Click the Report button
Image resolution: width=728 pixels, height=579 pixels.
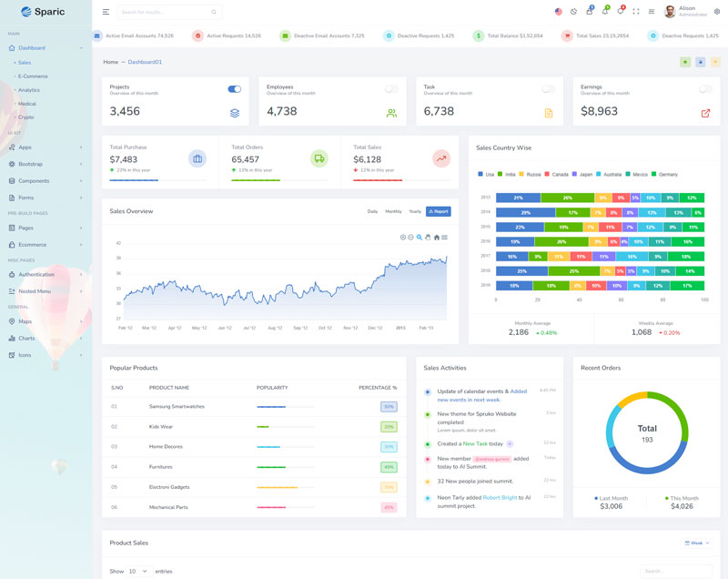pos(439,211)
